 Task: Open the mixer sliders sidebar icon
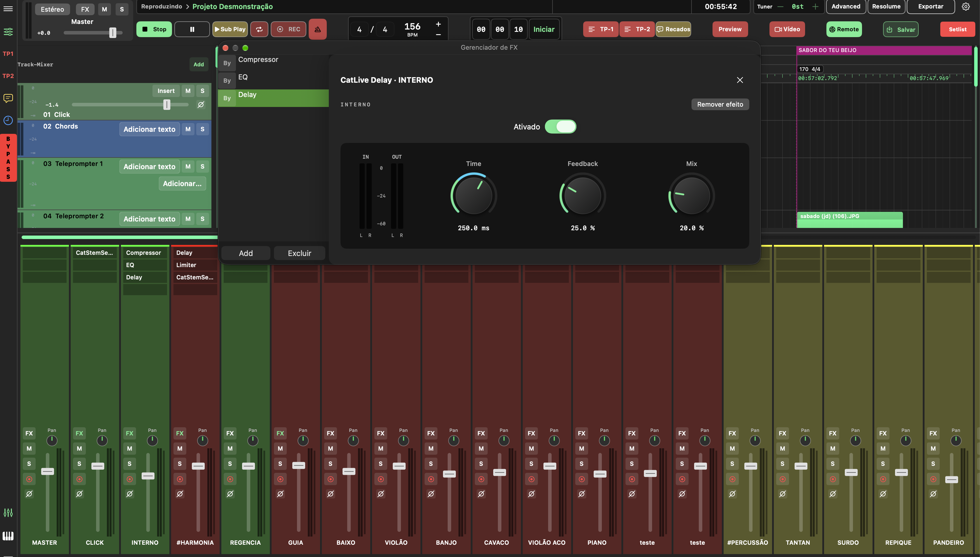(8, 32)
